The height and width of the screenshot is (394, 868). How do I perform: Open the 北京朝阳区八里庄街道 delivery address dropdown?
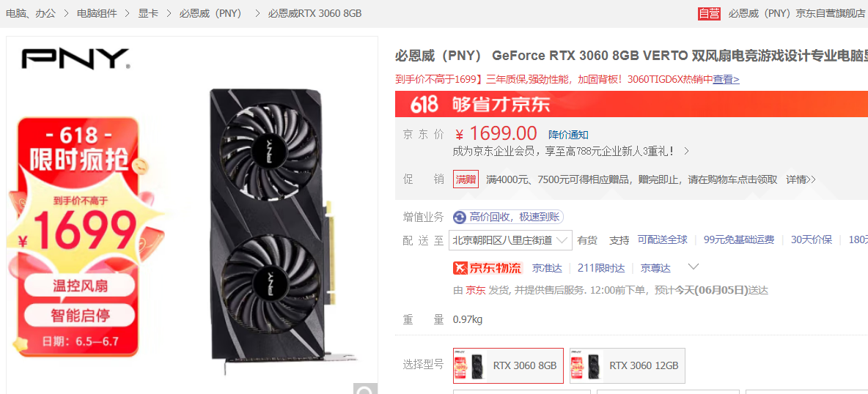[510, 240]
